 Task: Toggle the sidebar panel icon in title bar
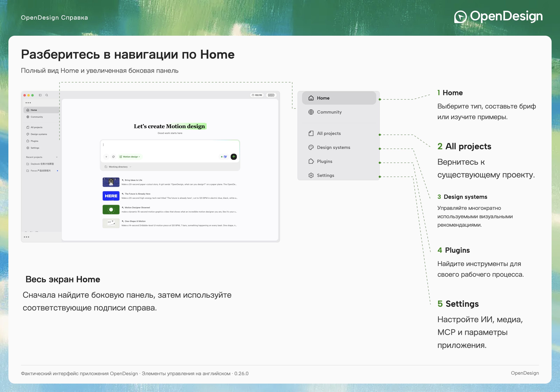click(40, 95)
